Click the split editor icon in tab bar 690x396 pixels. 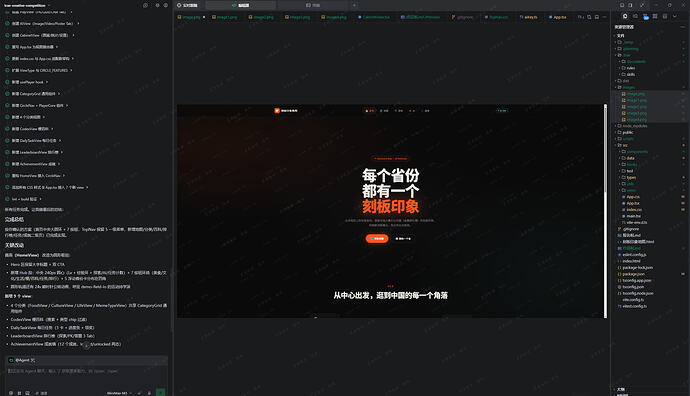(x=597, y=17)
